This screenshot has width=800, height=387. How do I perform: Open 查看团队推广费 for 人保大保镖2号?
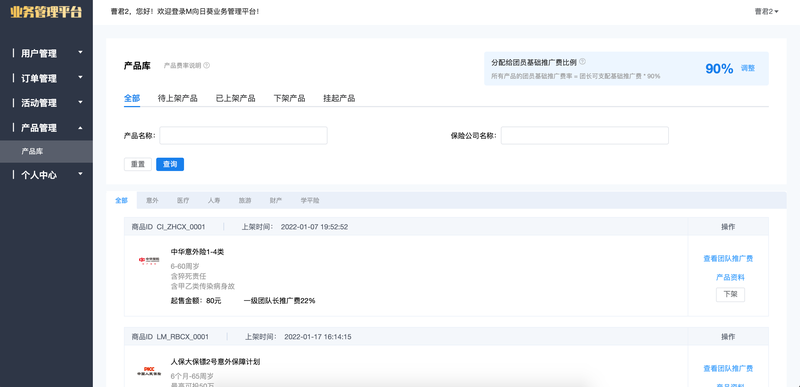pos(728,368)
